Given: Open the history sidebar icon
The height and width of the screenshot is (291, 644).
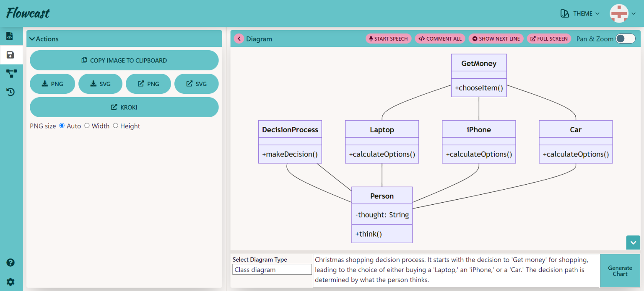Looking at the screenshot, I should (x=11, y=92).
